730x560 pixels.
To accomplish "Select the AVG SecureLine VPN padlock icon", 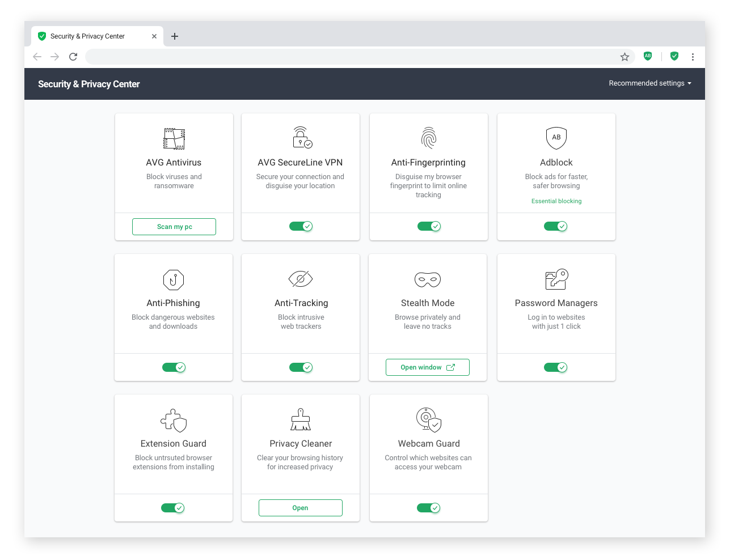I will [x=300, y=138].
